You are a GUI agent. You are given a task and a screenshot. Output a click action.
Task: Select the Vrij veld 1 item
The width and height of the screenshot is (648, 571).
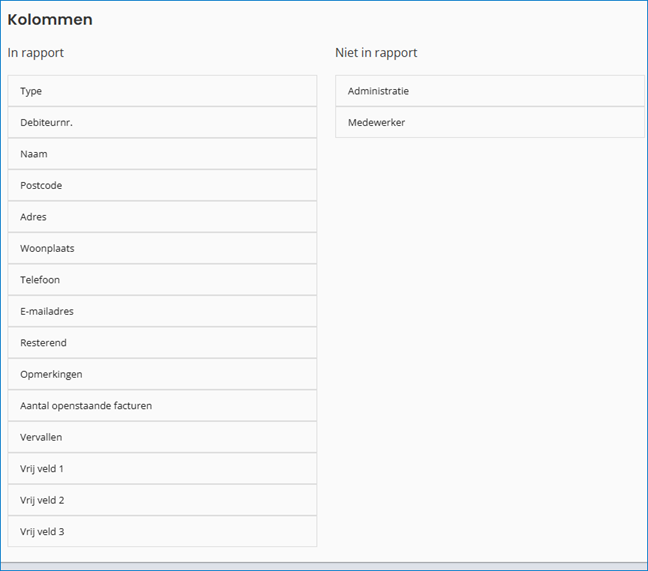(161, 469)
